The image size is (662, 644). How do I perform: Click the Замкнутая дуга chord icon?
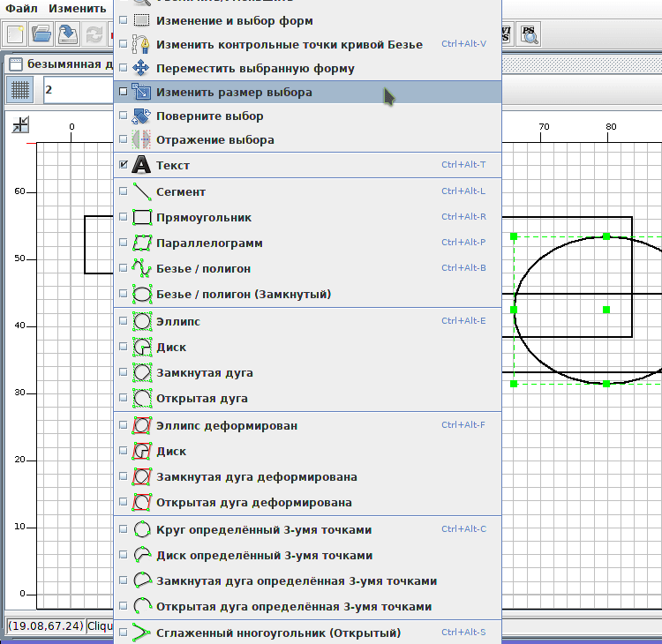(x=142, y=372)
